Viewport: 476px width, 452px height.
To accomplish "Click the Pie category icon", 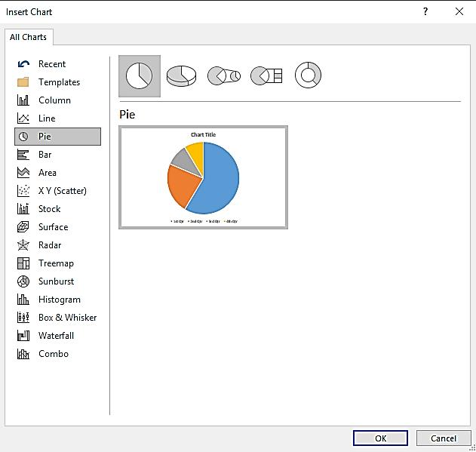I will [x=23, y=137].
